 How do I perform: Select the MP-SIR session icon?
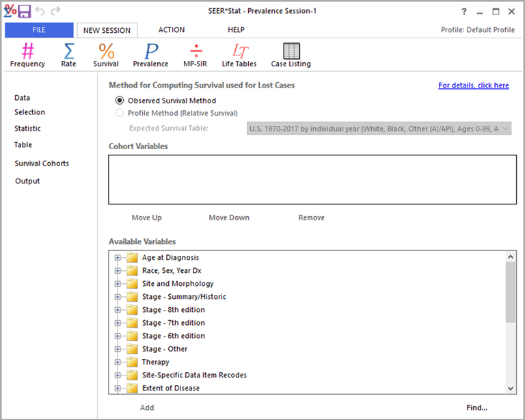pyautogui.click(x=196, y=55)
